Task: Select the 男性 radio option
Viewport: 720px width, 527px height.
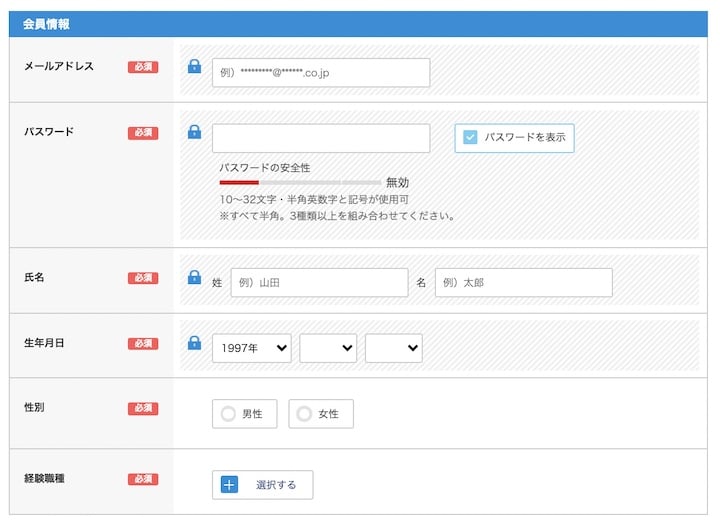Action: click(228, 414)
